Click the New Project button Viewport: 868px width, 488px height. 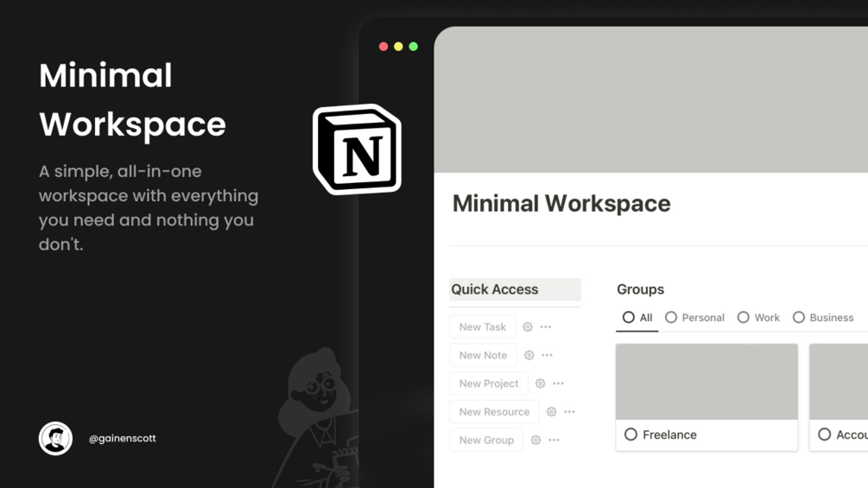[489, 383]
